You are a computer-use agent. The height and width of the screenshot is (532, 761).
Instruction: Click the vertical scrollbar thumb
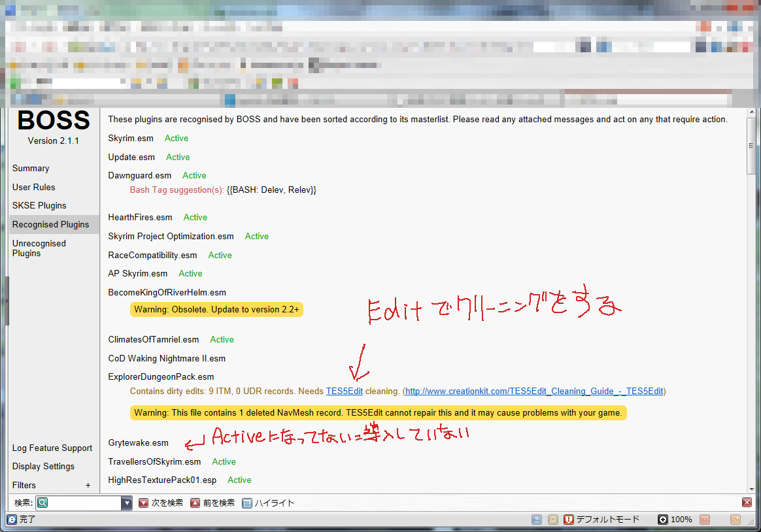tap(751, 145)
